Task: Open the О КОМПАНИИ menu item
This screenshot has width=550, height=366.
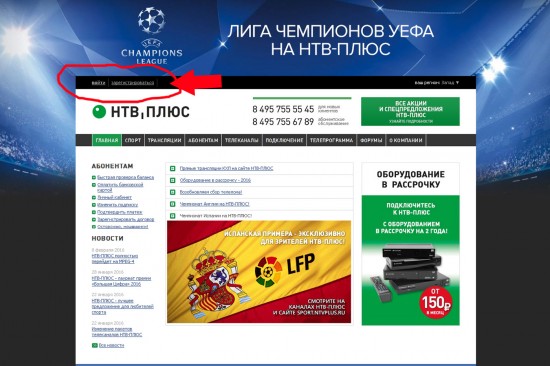Action: (406, 140)
